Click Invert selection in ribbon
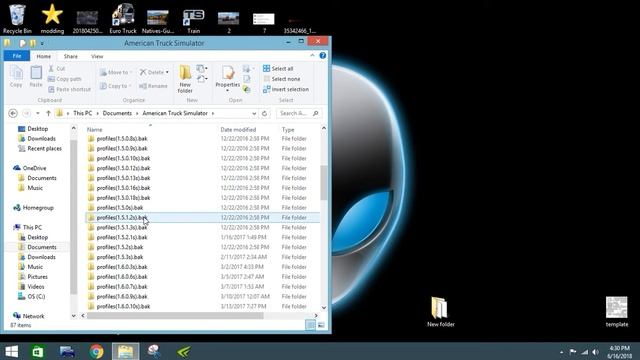This screenshot has width=640, height=360. pos(286,89)
